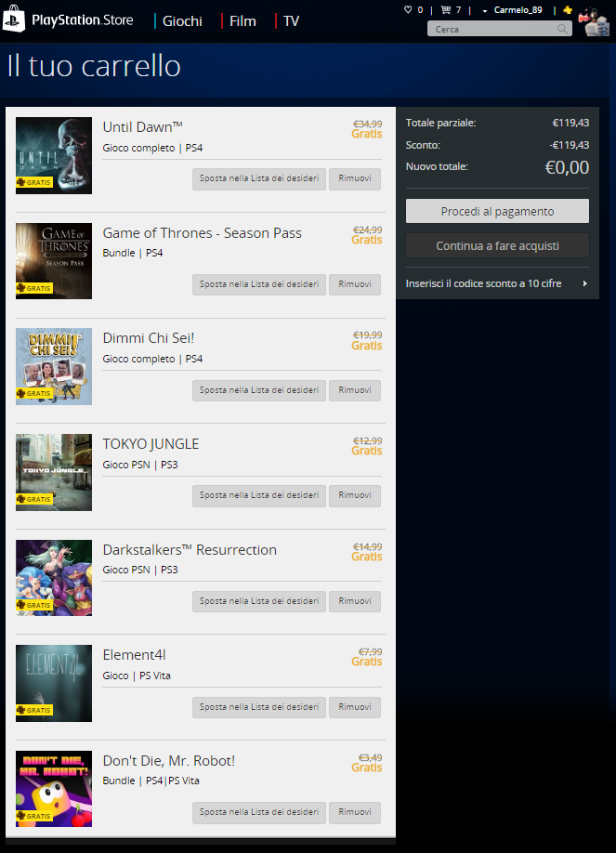This screenshot has height=853, width=616.
Task: Click the PlayStation Plus icon in header
Action: (568, 10)
